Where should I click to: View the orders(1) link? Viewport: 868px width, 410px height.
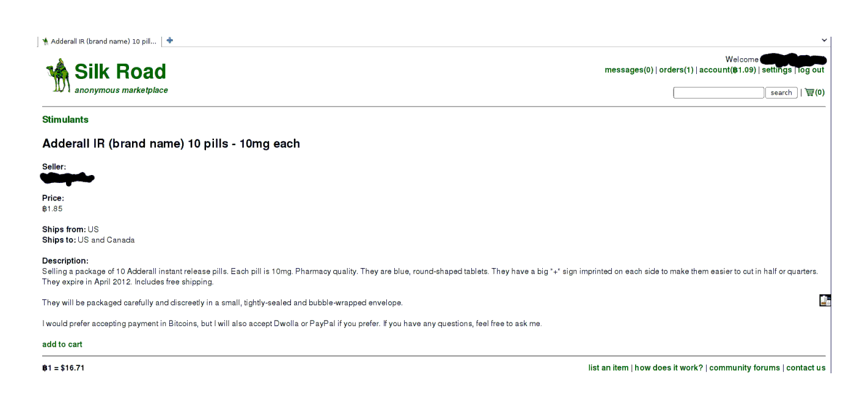(x=676, y=70)
